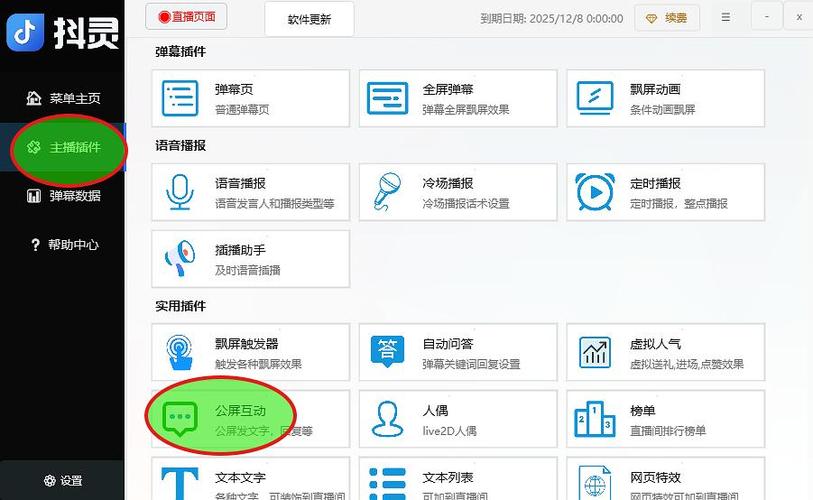The image size is (813, 500).
Task: Open the 飘屏触发器 touch icon
Action: 180,352
